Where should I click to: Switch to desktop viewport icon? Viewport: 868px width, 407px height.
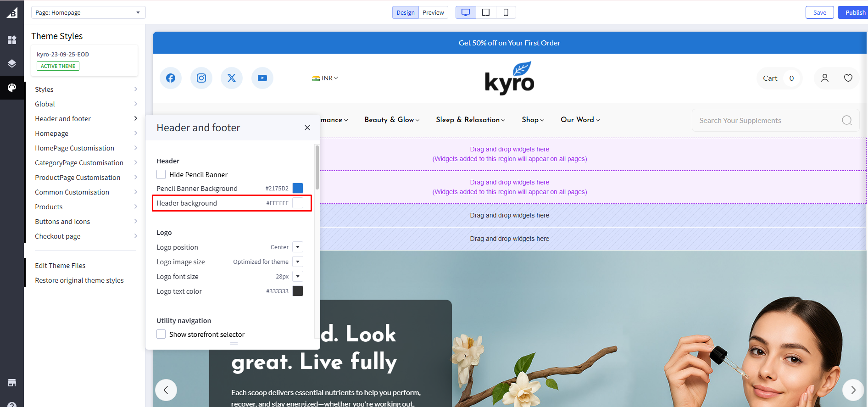[465, 12]
